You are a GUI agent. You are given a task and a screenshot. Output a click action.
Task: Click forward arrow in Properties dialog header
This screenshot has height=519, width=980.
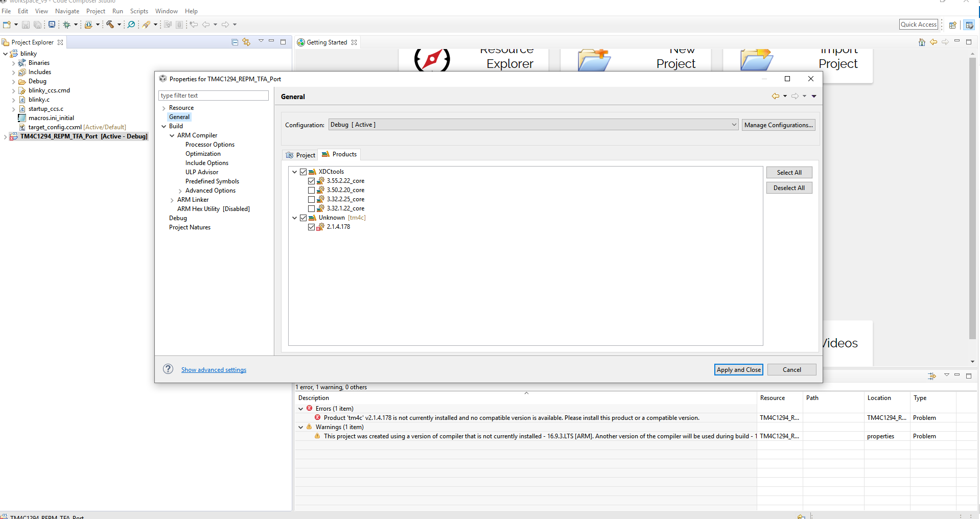[795, 96]
